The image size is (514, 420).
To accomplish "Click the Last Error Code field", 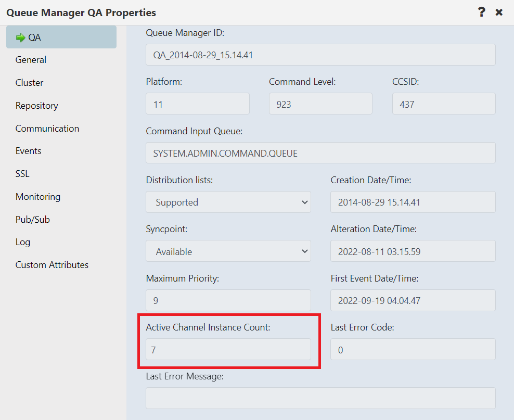I will pos(413,350).
